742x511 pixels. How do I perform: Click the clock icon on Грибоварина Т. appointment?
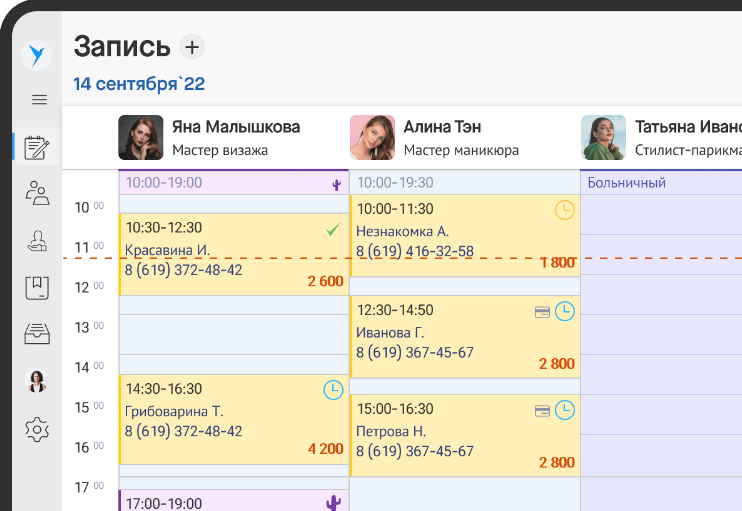(333, 390)
